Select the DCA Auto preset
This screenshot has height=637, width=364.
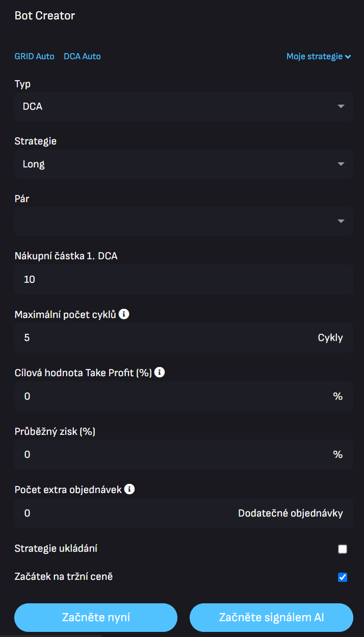(82, 57)
